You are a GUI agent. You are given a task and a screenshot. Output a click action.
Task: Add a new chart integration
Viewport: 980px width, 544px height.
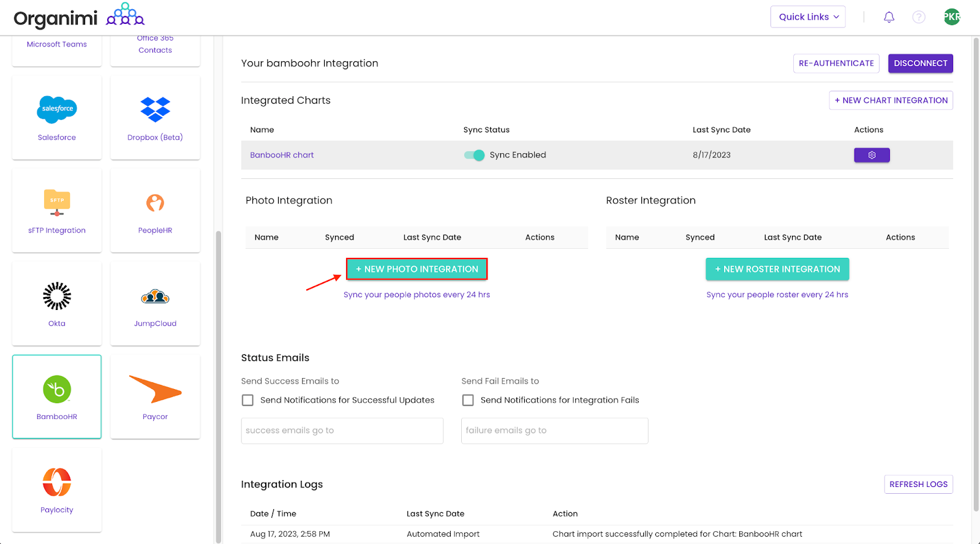tap(891, 100)
